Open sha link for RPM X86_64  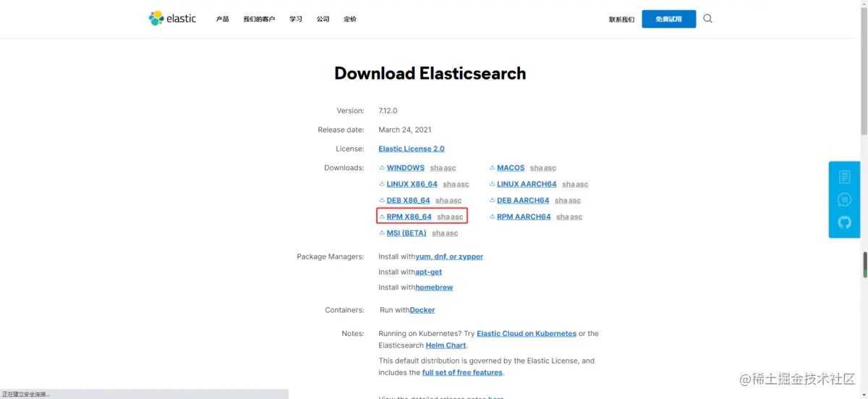click(443, 217)
